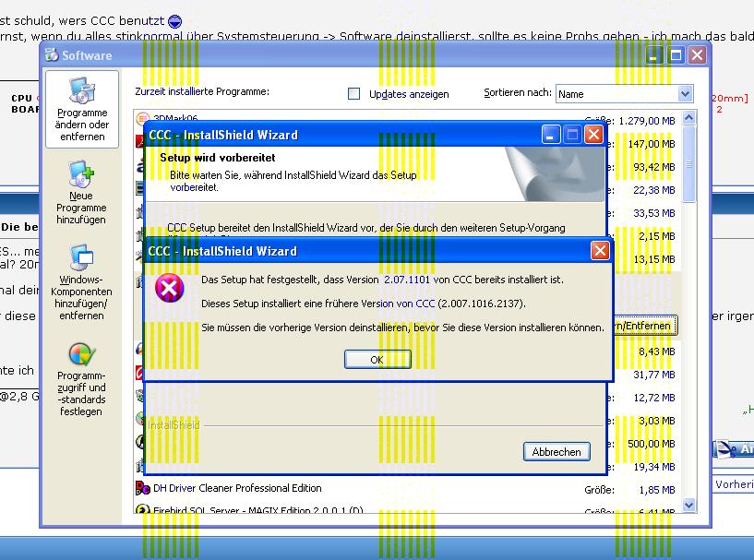Click OK in the CCC error dialog
The image size is (754, 560).
(x=377, y=360)
